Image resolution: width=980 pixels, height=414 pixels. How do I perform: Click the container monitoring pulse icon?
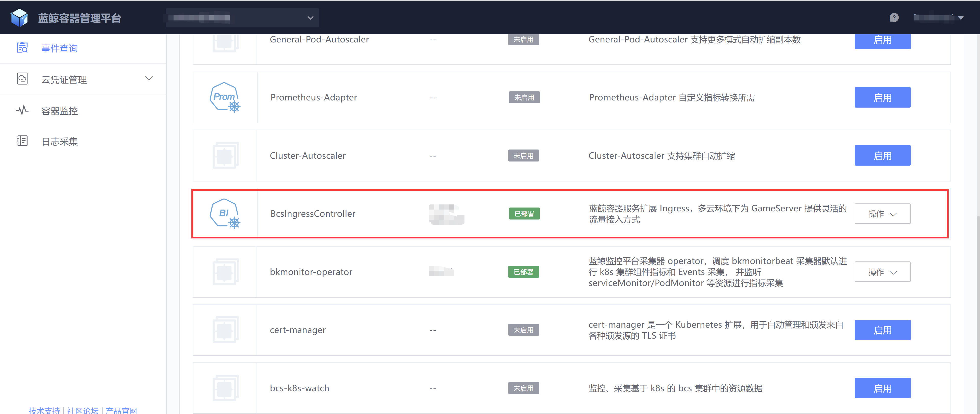tap(22, 110)
